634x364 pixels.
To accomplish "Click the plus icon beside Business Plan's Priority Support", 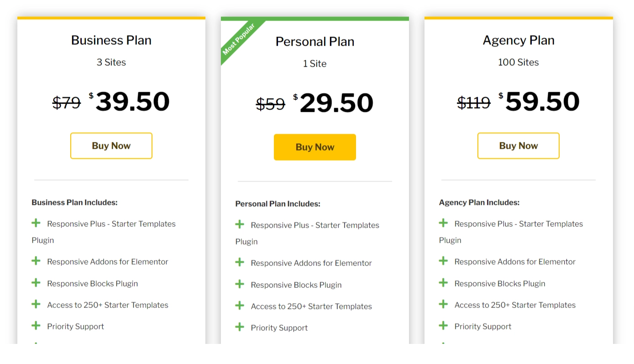I will [37, 325].
